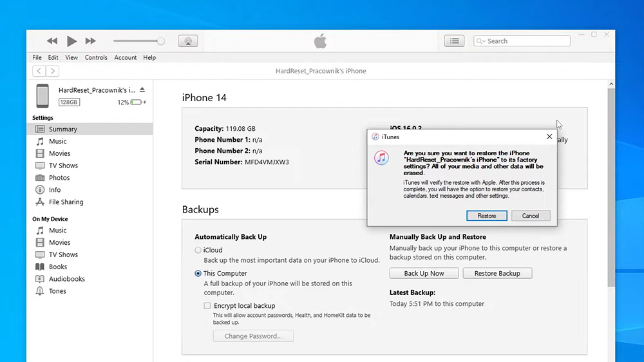Viewport: 644px width, 362px height.
Task: Enable Encrypt local backup checkbox
Action: (207, 306)
